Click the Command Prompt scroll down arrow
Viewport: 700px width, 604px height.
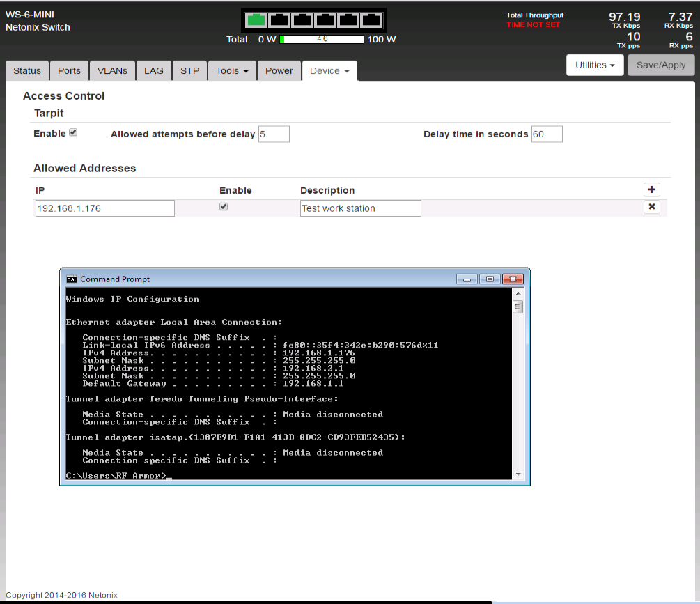518,474
